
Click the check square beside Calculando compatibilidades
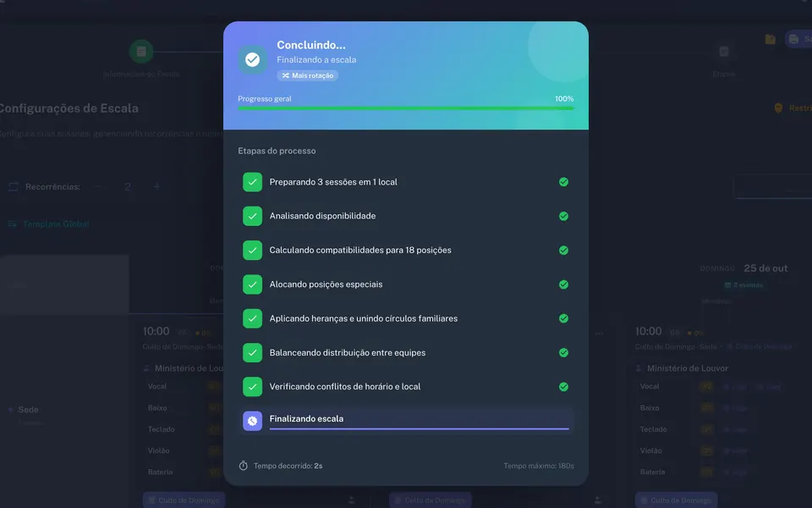[x=252, y=251]
